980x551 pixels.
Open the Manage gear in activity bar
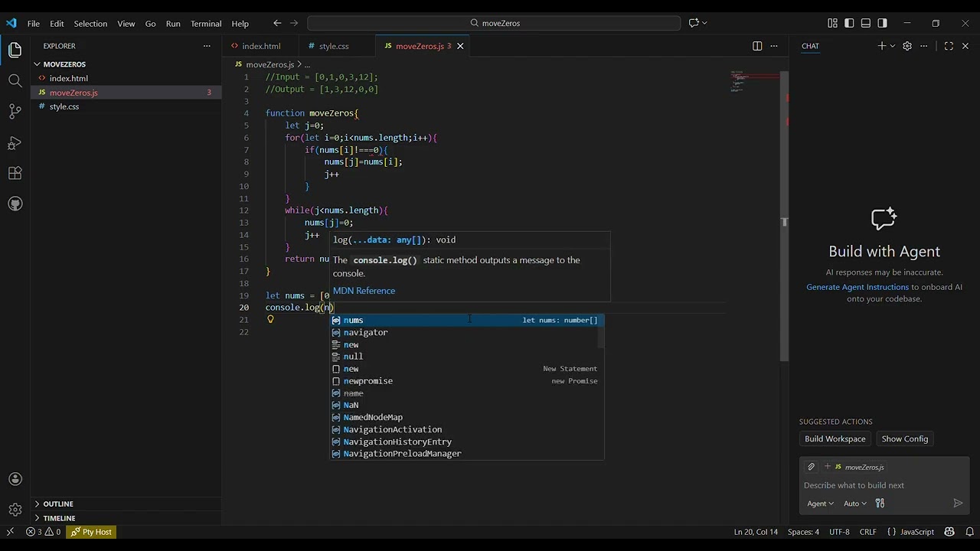point(15,510)
